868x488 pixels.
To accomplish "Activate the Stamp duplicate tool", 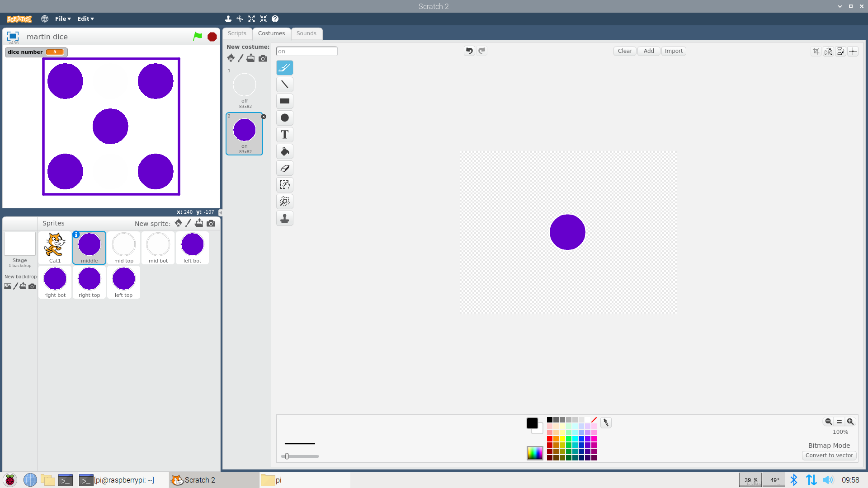I will tap(285, 219).
